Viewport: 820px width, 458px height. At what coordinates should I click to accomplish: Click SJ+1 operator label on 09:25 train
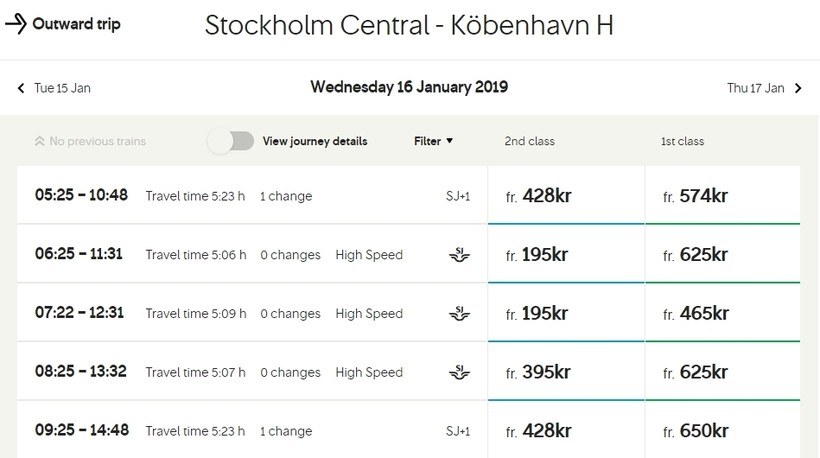tap(458, 432)
